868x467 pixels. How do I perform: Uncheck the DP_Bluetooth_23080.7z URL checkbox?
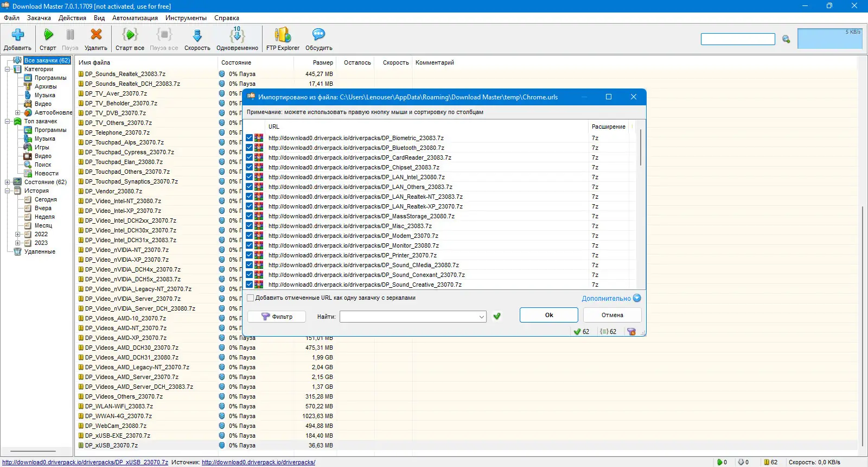[x=250, y=148]
